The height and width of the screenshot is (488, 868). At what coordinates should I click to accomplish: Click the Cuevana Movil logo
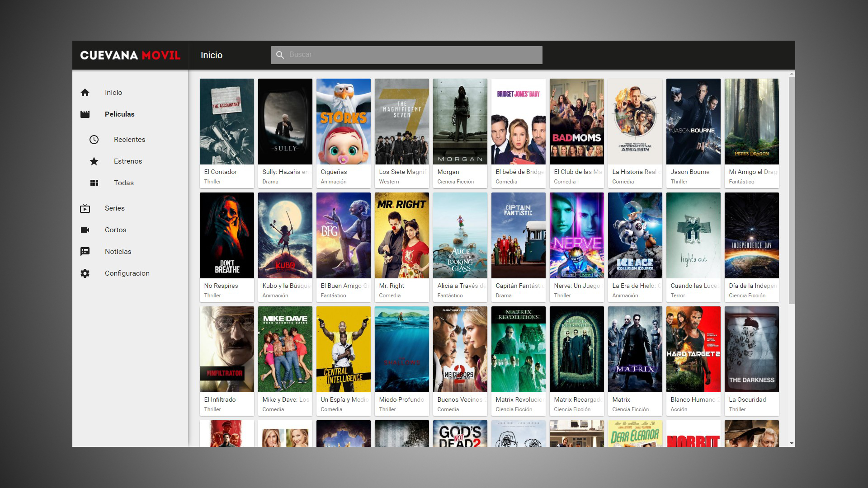coord(130,55)
